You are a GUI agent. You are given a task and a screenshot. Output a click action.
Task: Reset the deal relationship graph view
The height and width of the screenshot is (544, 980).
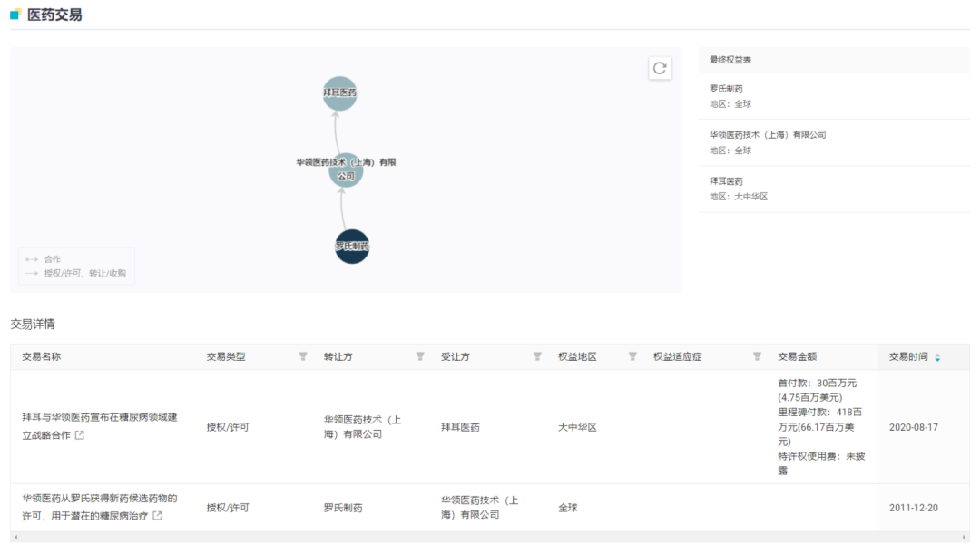tap(660, 68)
